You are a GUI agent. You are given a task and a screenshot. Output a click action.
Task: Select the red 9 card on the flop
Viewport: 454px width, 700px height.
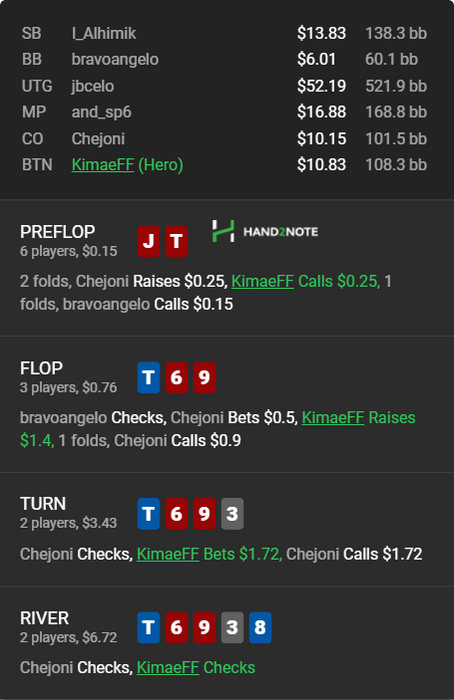(204, 377)
